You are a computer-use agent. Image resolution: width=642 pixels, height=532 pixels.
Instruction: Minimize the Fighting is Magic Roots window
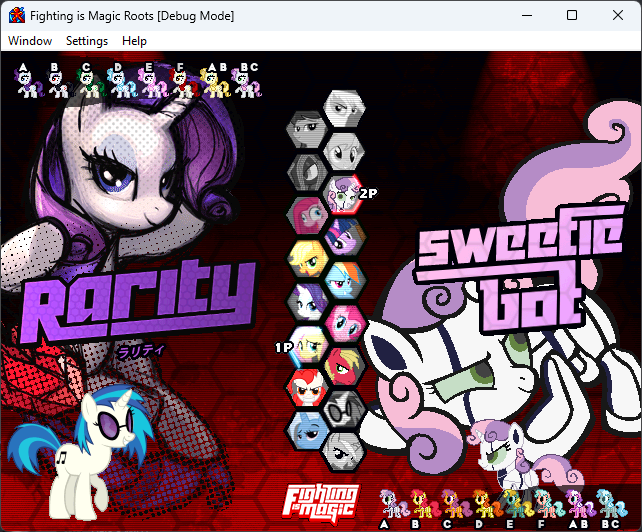point(527,16)
